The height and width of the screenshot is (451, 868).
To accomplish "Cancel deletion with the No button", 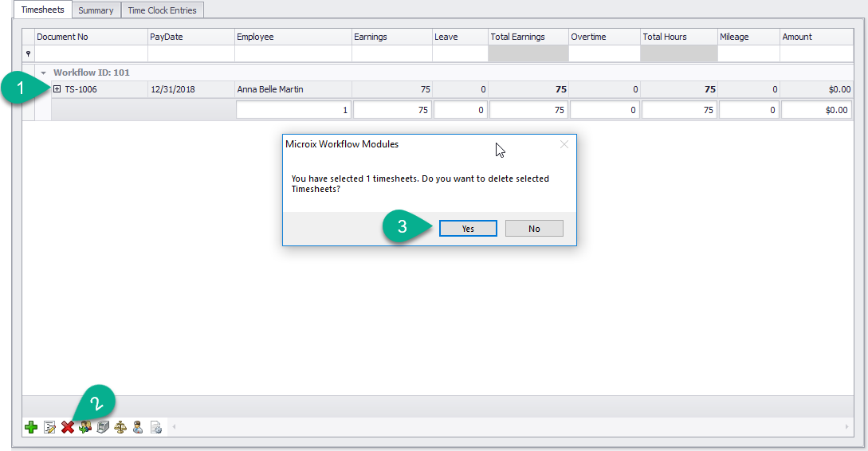I will click(x=534, y=229).
